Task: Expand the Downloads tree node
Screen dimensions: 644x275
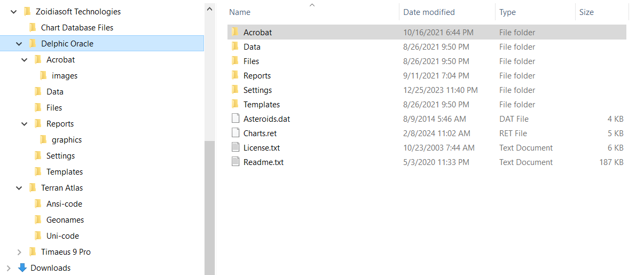Action: click(9, 268)
